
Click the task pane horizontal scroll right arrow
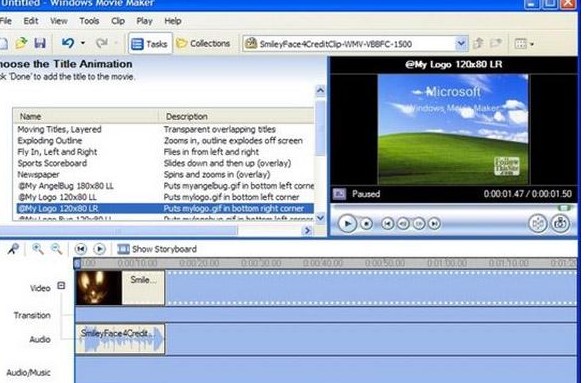point(307,231)
